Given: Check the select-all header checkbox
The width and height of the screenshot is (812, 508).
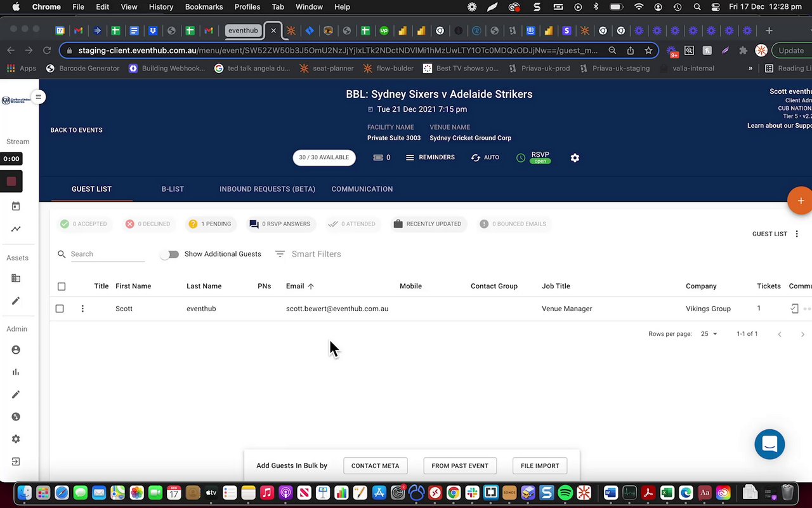Looking at the screenshot, I should point(62,286).
